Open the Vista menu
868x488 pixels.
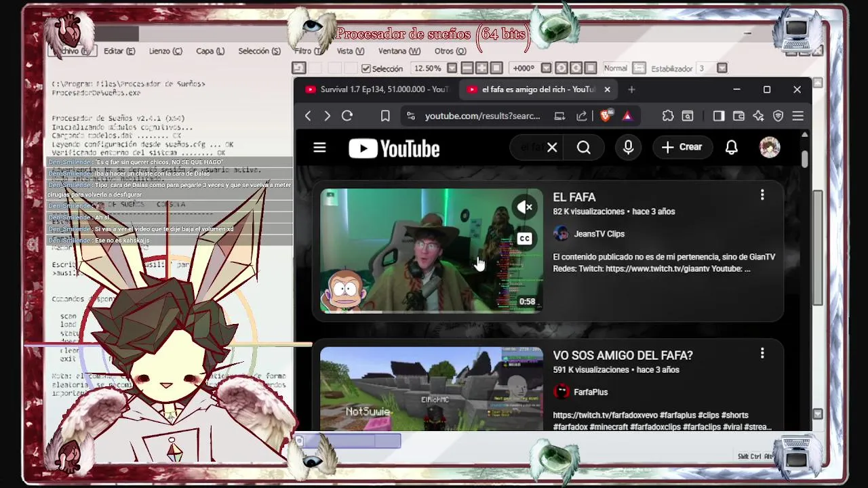tap(351, 51)
